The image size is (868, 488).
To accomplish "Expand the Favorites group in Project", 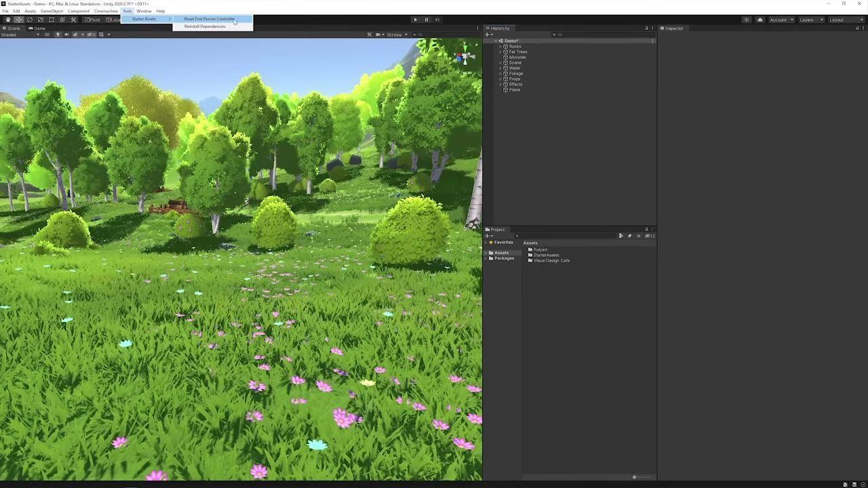I will tap(486, 243).
